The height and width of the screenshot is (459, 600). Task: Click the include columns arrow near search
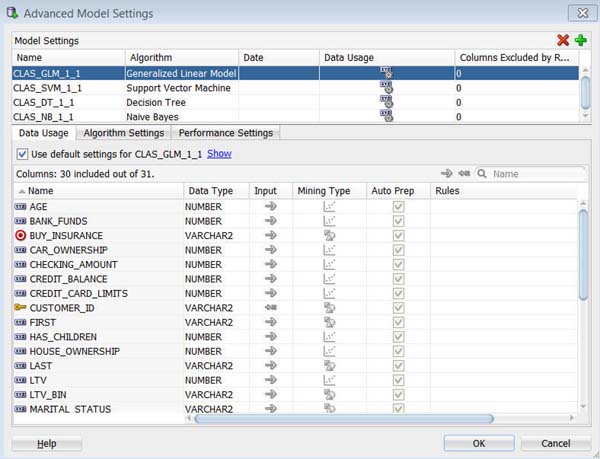click(x=446, y=174)
